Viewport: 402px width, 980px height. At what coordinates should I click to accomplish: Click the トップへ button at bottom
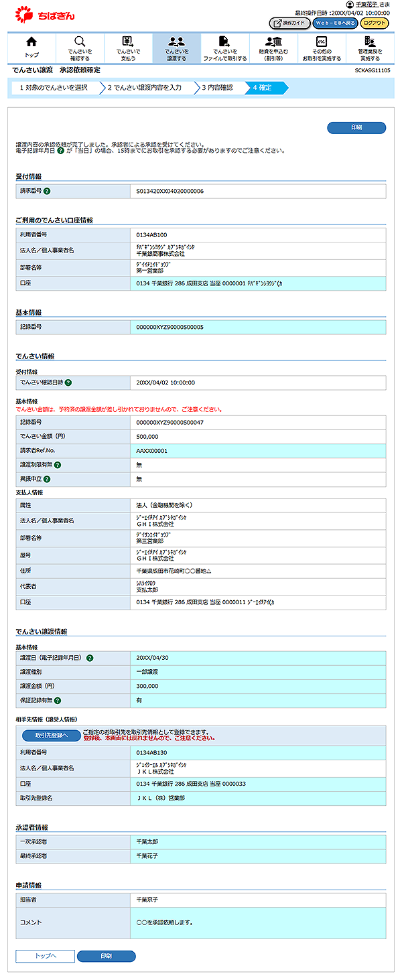[46, 956]
